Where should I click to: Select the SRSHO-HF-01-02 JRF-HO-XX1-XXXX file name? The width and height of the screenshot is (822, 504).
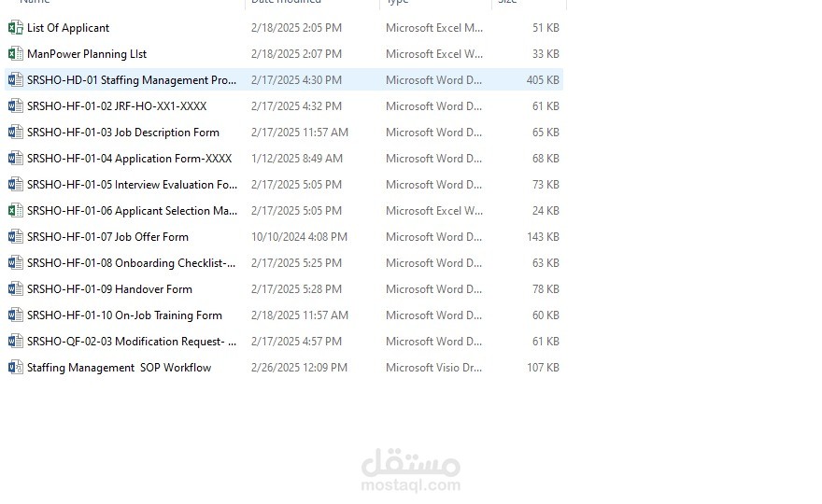pos(117,106)
